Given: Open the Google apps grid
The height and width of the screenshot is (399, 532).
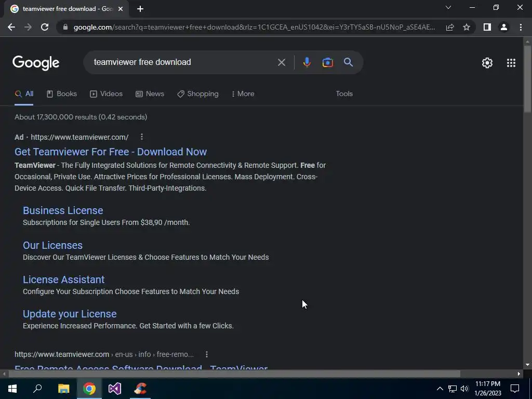Looking at the screenshot, I should pyautogui.click(x=511, y=63).
